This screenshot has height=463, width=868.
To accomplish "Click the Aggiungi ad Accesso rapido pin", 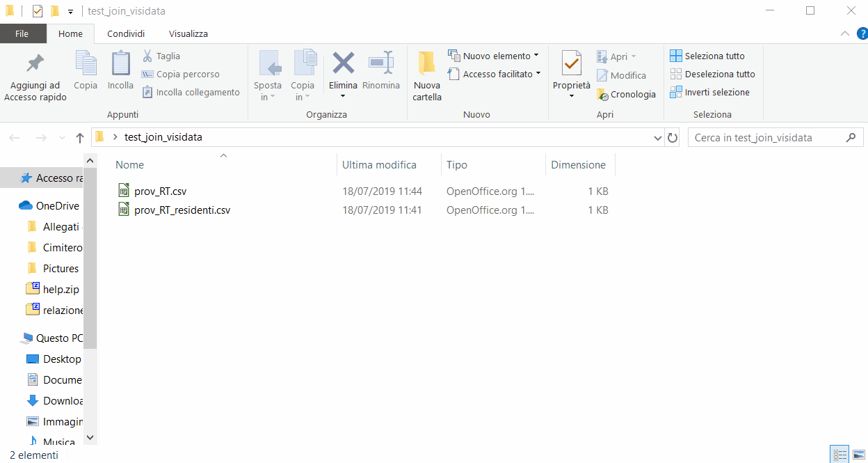I will click(x=35, y=64).
